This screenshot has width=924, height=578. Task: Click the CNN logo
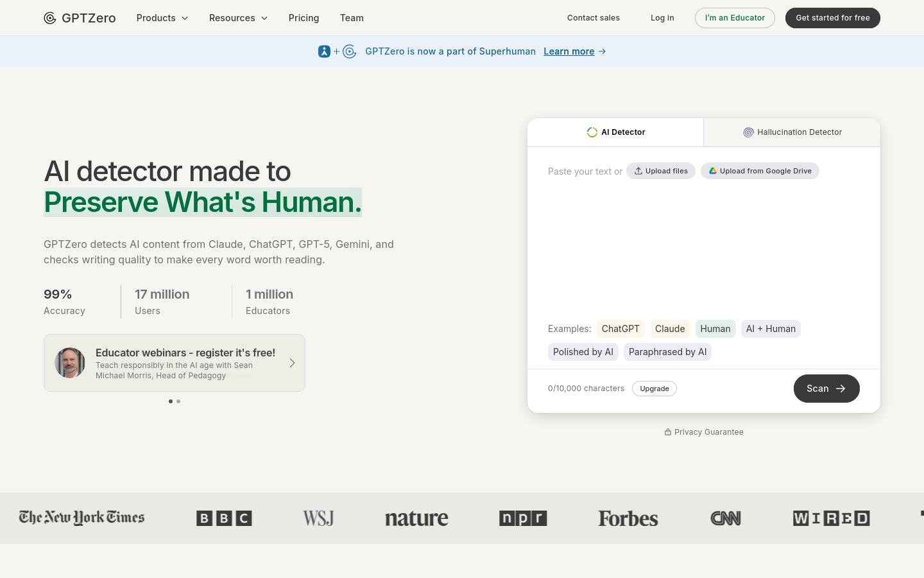coord(726,518)
